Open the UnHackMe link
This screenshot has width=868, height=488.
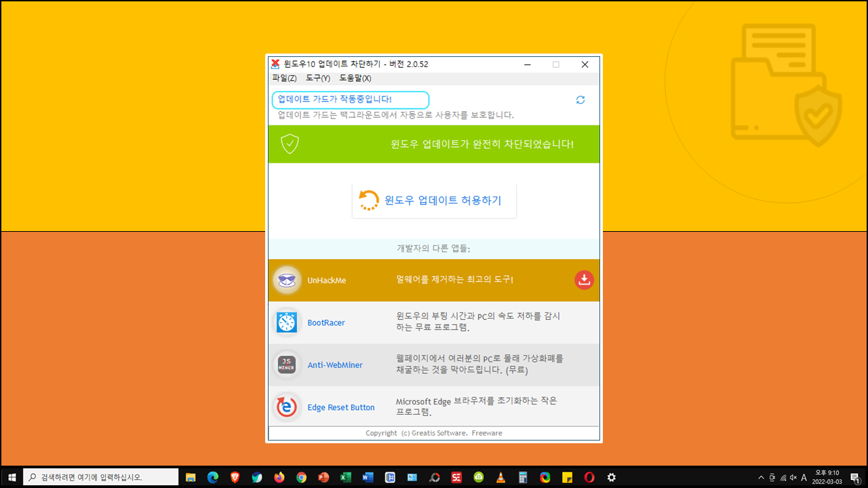[x=327, y=280]
